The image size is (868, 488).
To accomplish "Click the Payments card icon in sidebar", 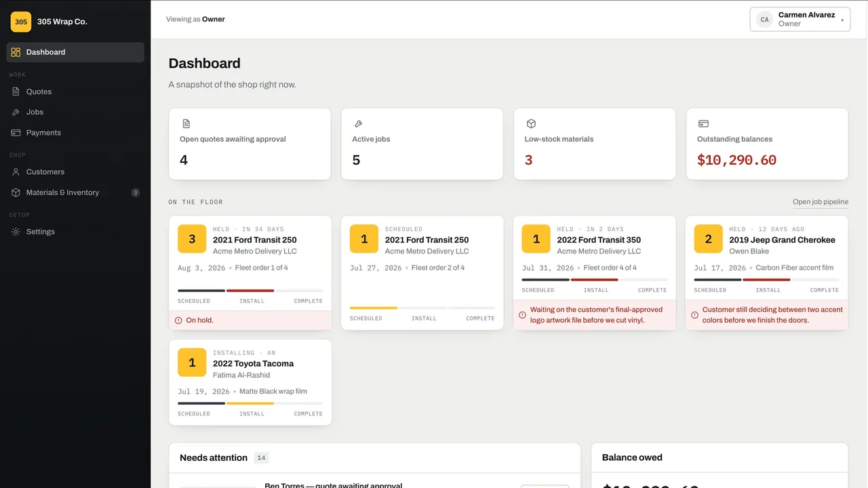I will click(16, 133).
